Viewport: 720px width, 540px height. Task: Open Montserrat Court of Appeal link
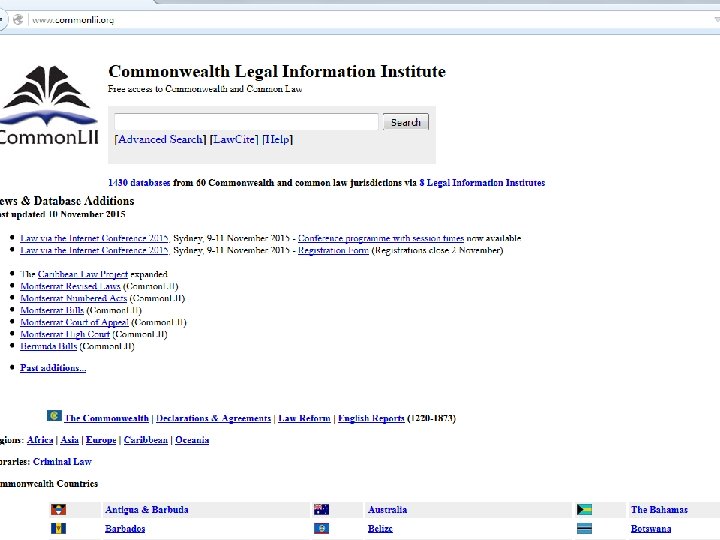[x=74, y=322]
